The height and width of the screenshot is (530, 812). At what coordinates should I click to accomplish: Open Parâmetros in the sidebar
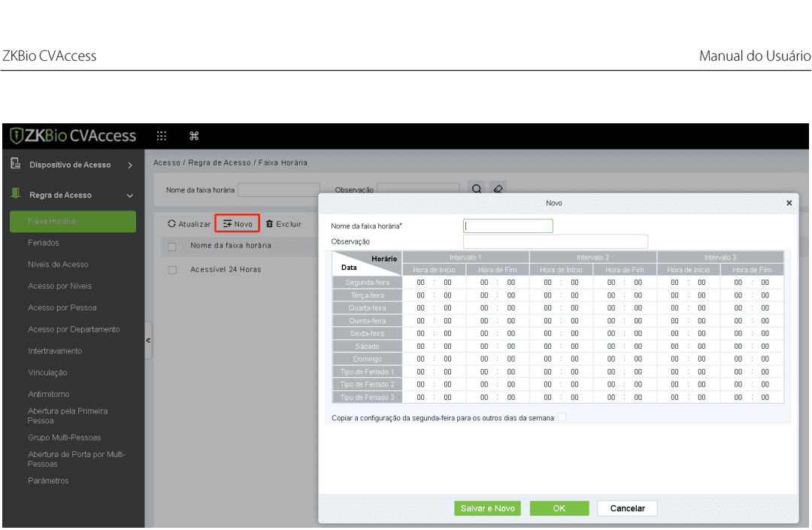pos(48,481)
